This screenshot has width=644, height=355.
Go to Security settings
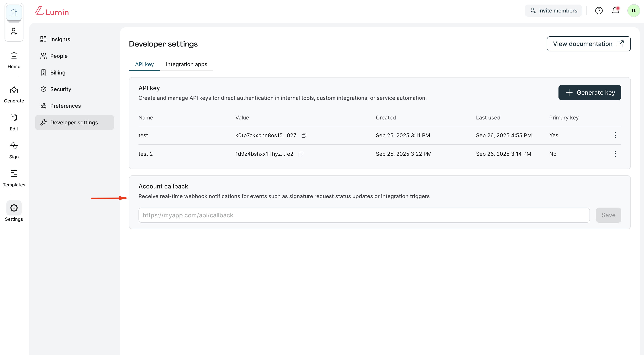(x=61, y=89)
